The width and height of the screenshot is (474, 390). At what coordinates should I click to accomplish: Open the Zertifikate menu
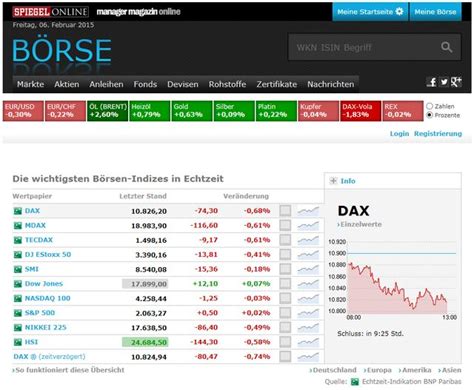[x=277, y=84]
